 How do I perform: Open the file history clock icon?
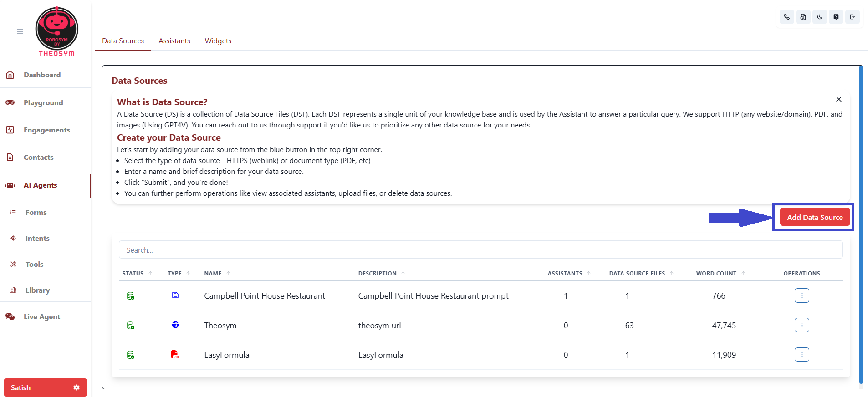coord(803,17)
